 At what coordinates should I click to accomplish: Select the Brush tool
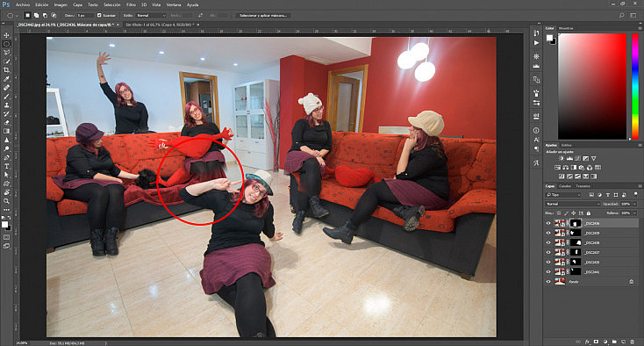(x=6, y=97)
